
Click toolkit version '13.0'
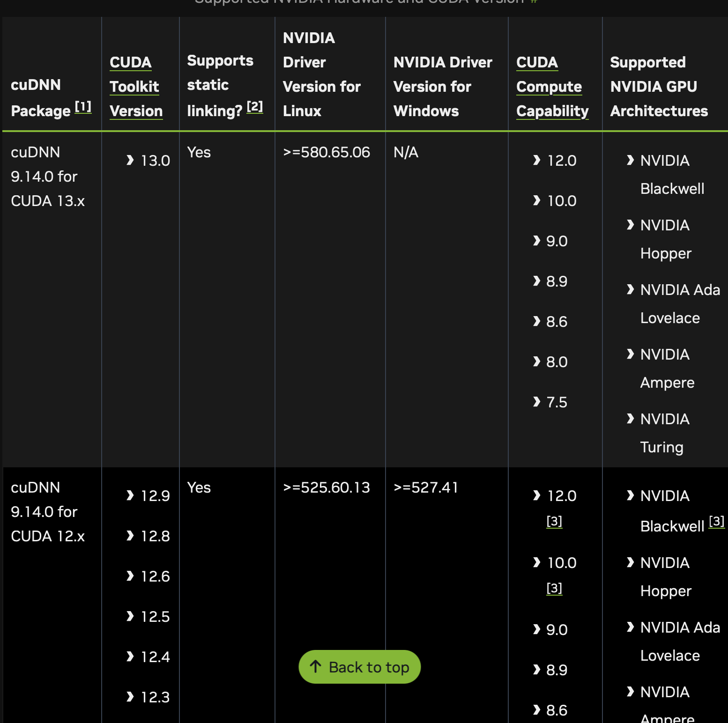[156, 161]
